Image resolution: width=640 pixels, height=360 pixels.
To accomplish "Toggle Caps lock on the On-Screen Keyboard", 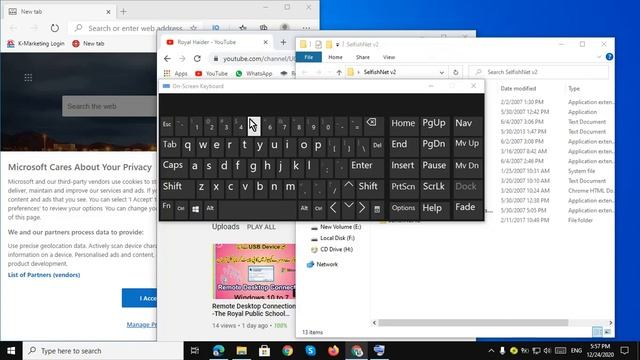I will pos(174,167).
